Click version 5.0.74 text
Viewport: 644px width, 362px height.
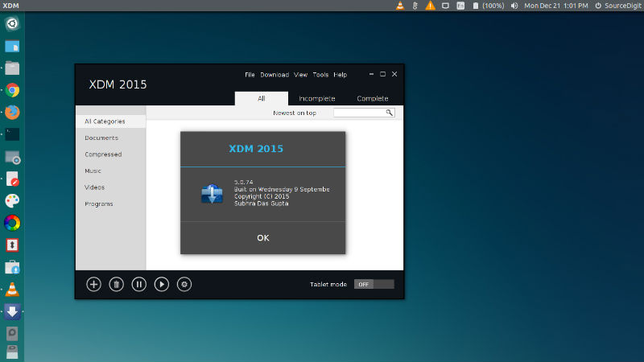tap(244, 183)
